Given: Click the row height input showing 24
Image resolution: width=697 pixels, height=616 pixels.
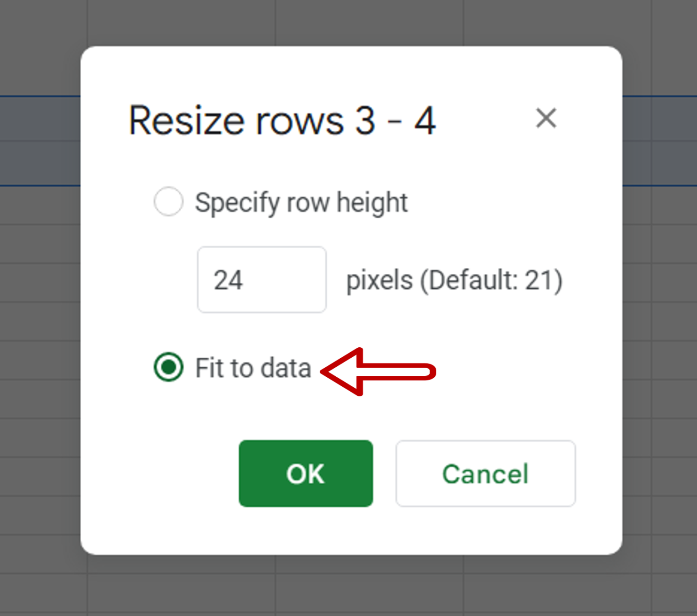Looking at the screenshot, I should tap(261, 280).
